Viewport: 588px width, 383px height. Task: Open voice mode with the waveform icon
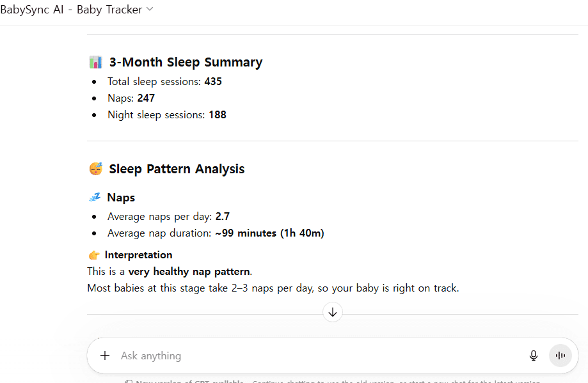pos(560,356)
